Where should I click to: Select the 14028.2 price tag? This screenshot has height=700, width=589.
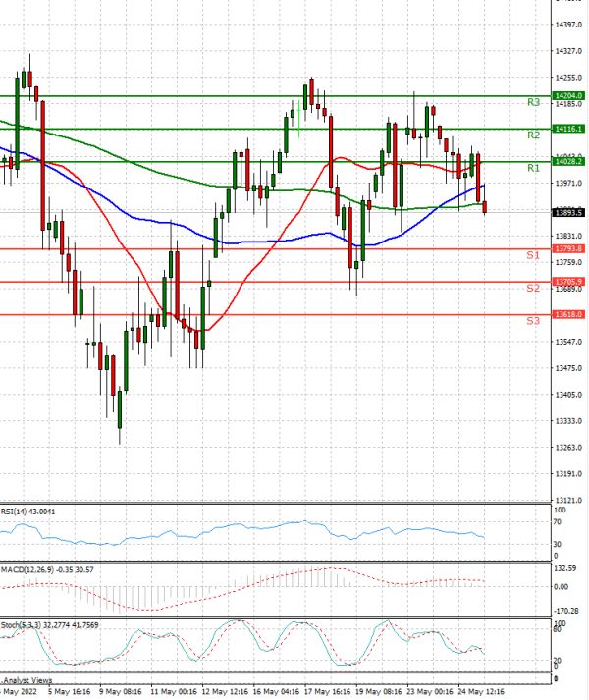[568, 162]
